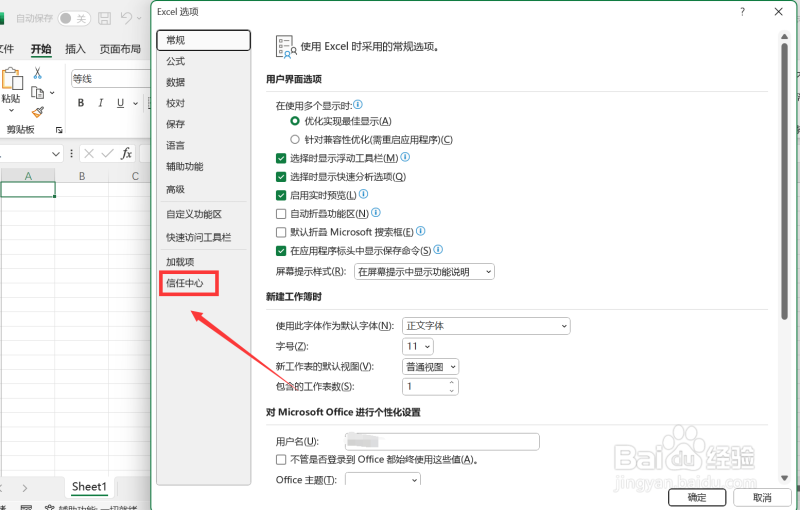The height and width of the screenshot is (510, 800).
Task: Open the 普通视图 default view dropdown
Action: pyautogui.click(x=431, y=367)
